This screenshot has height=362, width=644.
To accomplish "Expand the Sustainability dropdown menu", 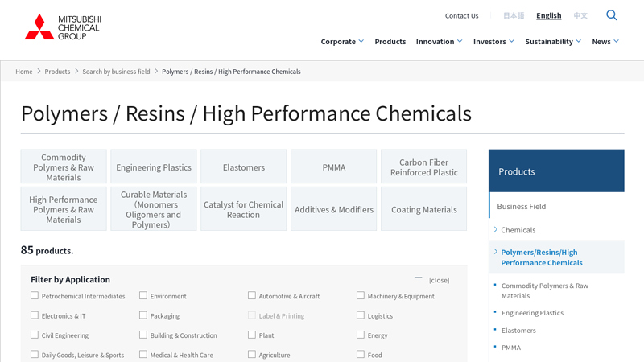I will click(553, 42).
